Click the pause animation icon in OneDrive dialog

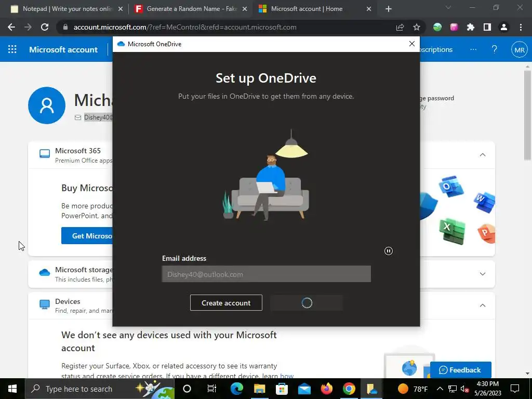pos(389,251)
